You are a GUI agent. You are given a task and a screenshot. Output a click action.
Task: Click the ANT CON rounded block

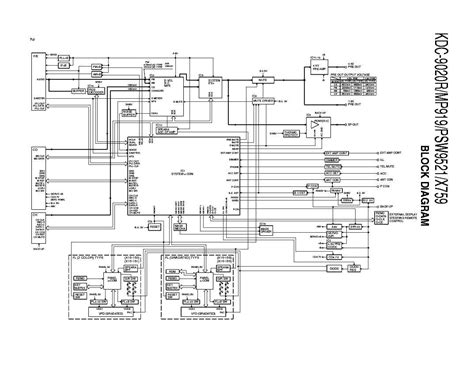pyautogui.click(x=332, y=180)
